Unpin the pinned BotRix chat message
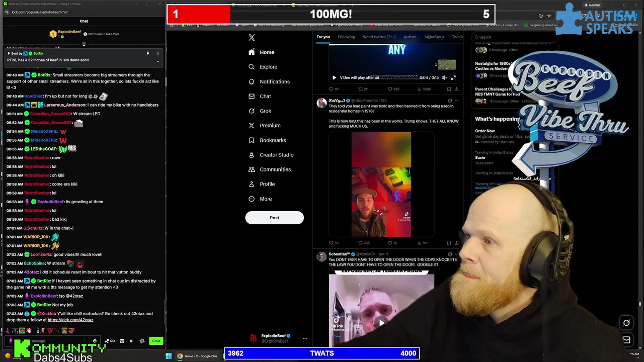The width and height of the screenshot is (644, 362). (x=147, y=53)
